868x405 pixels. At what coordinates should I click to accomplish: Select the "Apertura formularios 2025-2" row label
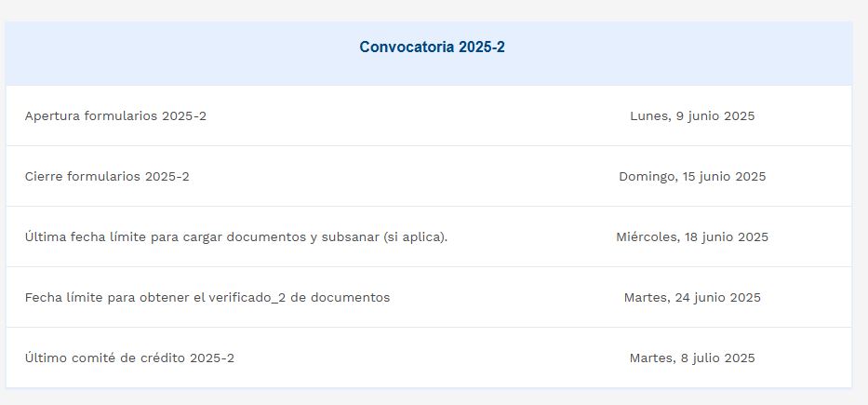point(115,116)
